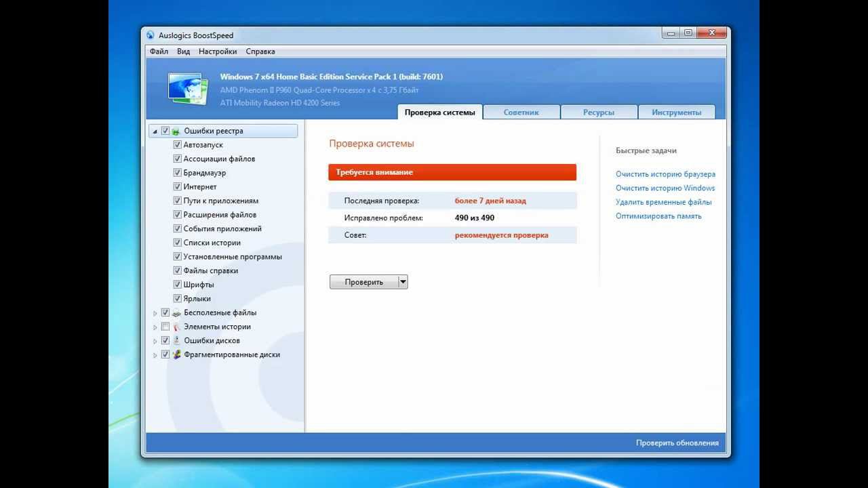Uncheck the Расширения файлов checkbox
Screen dimensions: 868x488
pos(178,215)
